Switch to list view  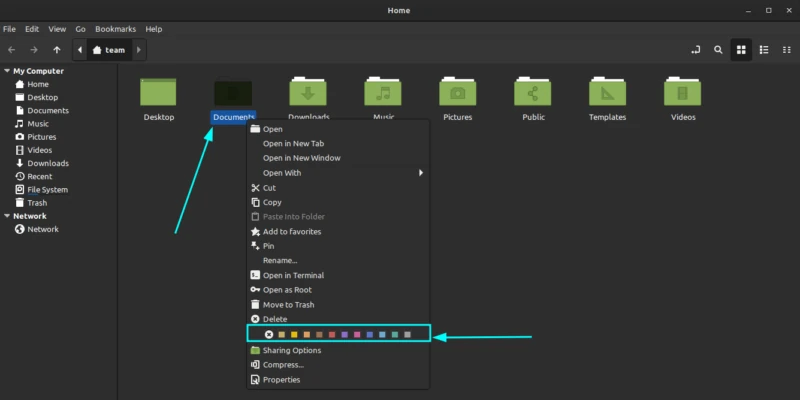point(764,49)
